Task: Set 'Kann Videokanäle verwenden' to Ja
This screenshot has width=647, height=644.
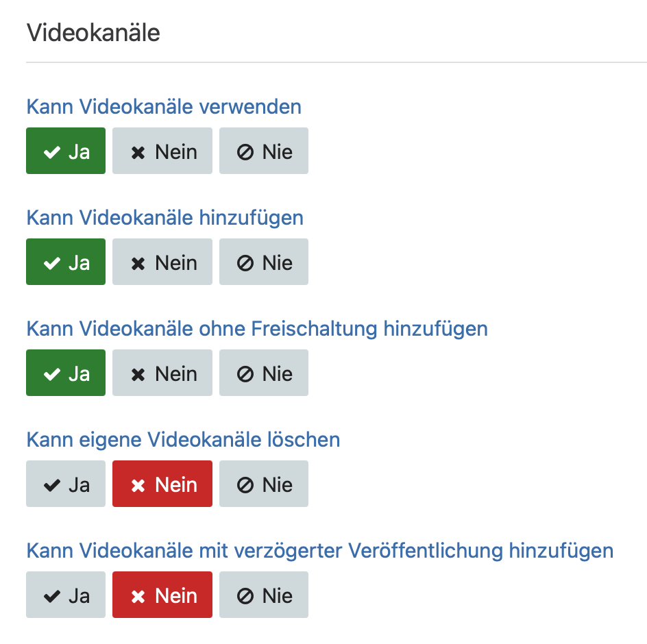Action: (66, 151)
